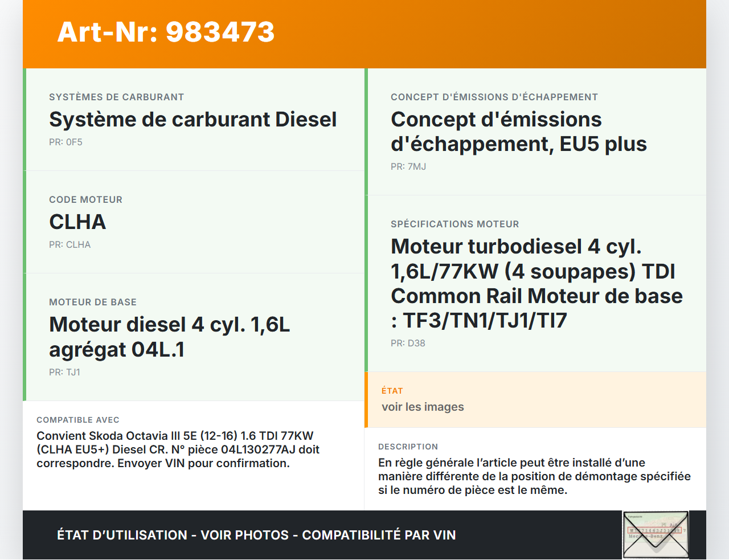729x560 pixels.
Task: Click the PR: 7MJ code
Action: [408, 167]
